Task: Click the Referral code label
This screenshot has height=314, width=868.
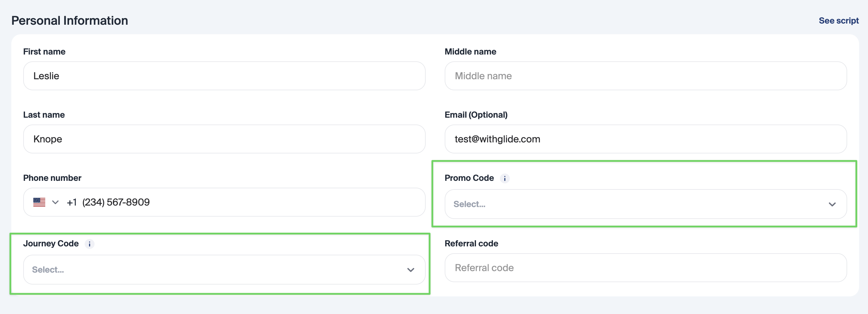Action: click(471, 243)
